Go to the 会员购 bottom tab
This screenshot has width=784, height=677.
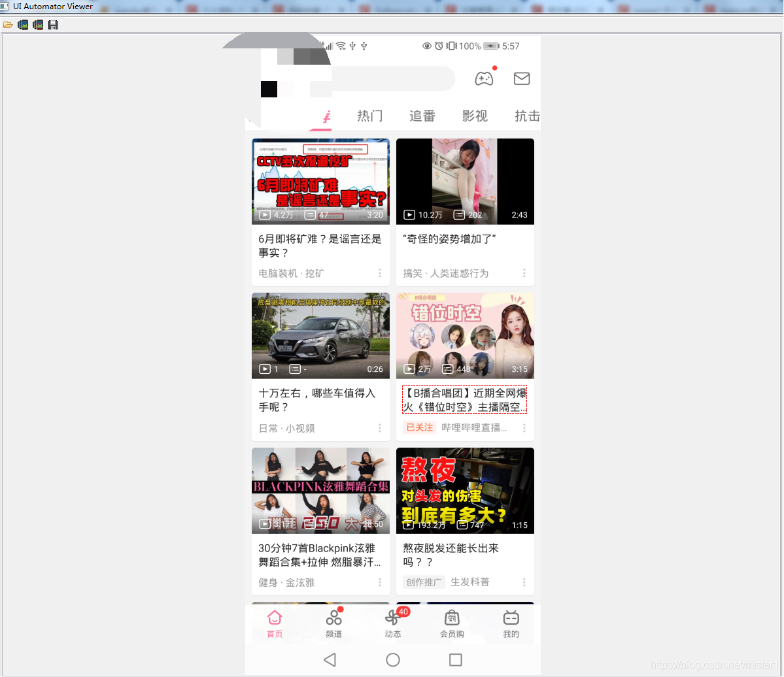coord(452,623)
